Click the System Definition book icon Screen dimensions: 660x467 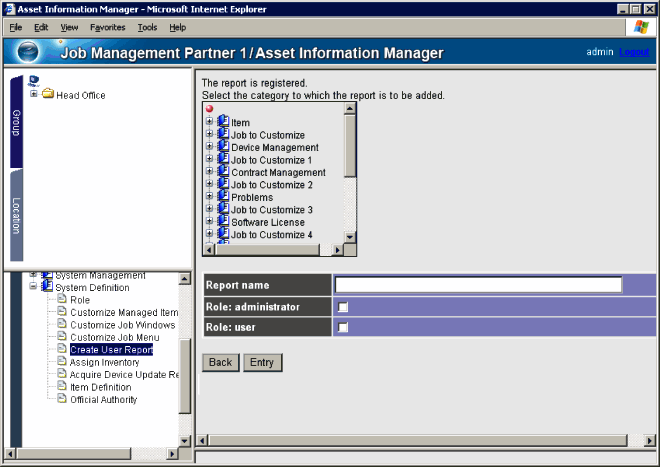tap(47, 286)
